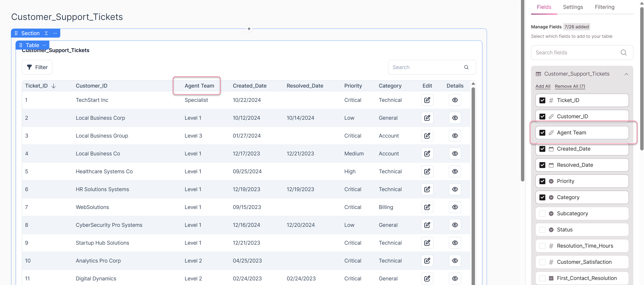Image resolution: width=644 pixels, height=285 pixels.
Task: Uncheck the Customer_ID field checkbox
Action: click(542, 117)
